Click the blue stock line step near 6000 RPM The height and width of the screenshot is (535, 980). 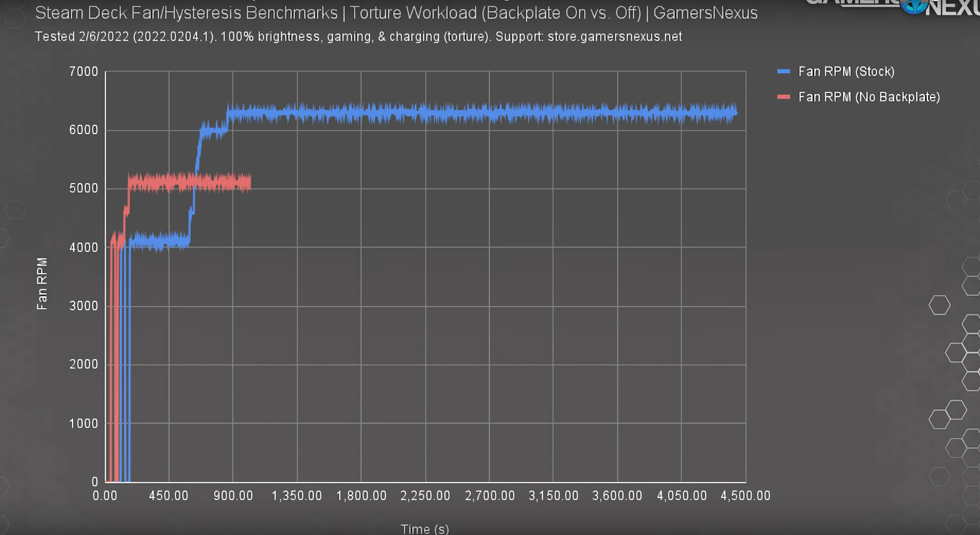coord(213,131)
